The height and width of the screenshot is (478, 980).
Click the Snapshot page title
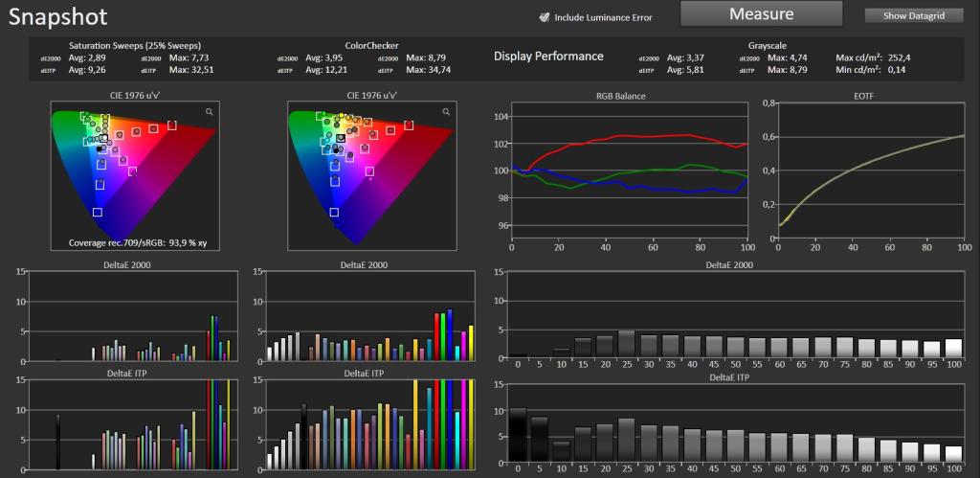tap(57, 17)
